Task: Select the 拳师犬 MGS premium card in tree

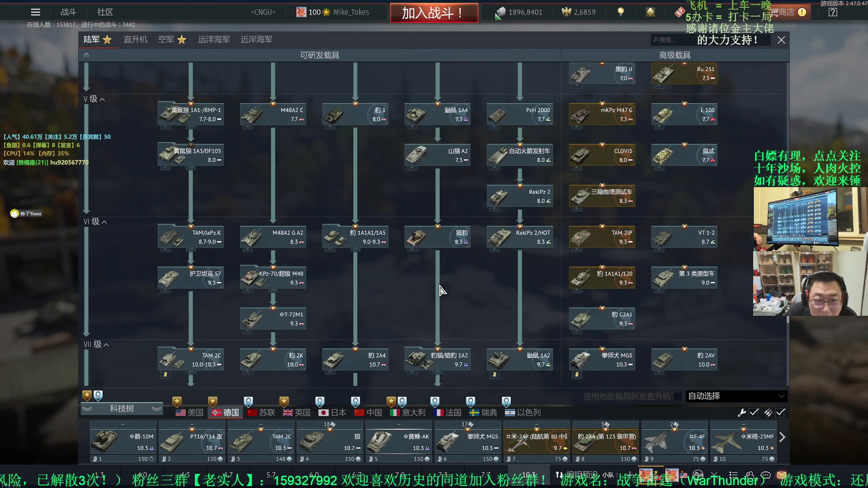Action: pyautogui.click(x=602, y=360)
